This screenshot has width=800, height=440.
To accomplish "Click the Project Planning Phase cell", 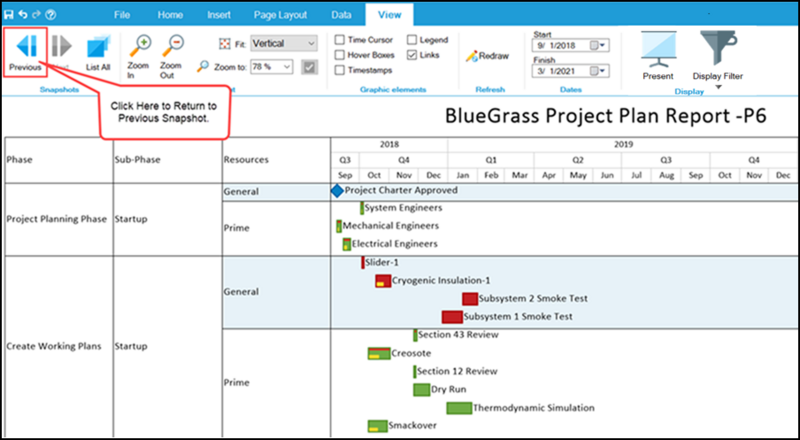I will point(57,219).
